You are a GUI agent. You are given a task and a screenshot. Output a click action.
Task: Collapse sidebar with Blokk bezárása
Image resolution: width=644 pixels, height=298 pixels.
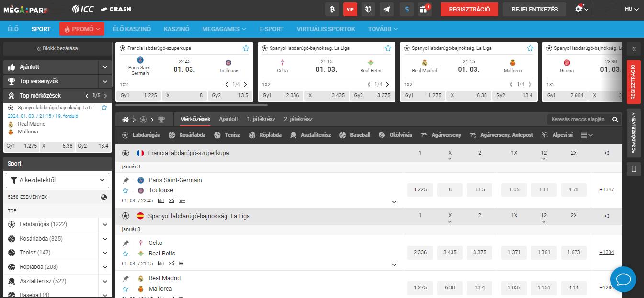coord(57,48)
